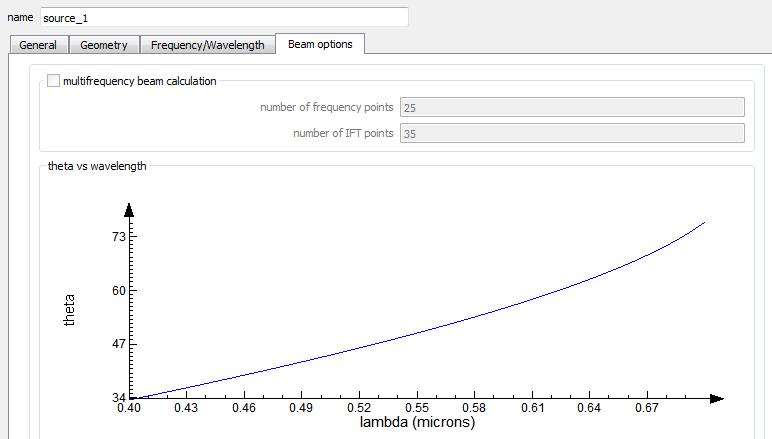Click the 0.40 origin label on lambda axis
The height and width of the screenshot is (439, 772).
tap(129, 408)
